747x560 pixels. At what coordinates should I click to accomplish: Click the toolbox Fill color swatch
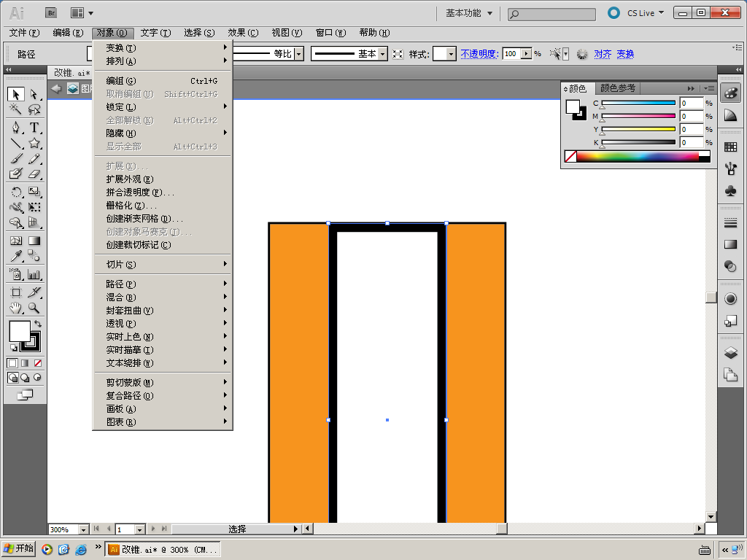pyautogui.click(x=18, y=332)
